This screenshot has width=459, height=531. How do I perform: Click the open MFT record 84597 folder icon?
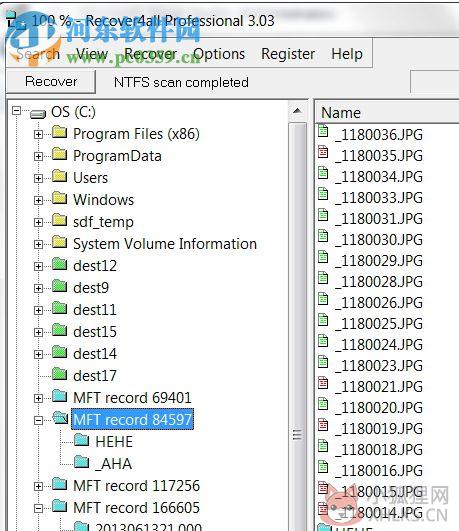tap(61, 418)
